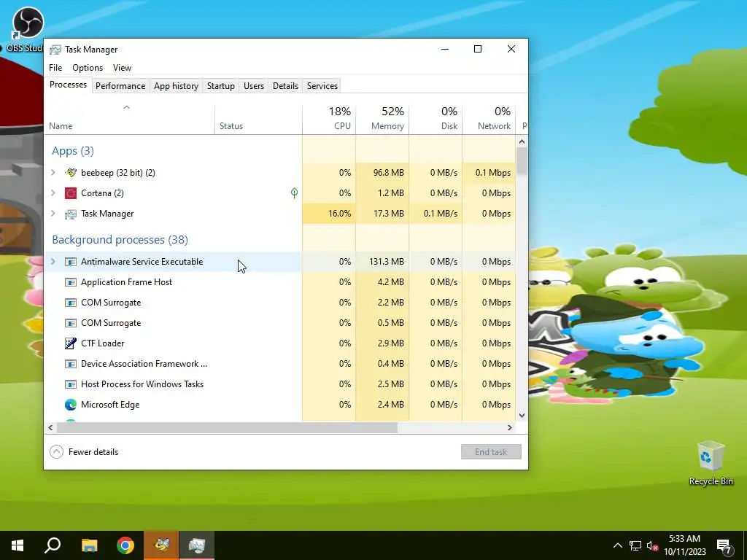747x560 pixels.
Task: Click the horizontal scrollbar thumb
Action: coord(227,427)
